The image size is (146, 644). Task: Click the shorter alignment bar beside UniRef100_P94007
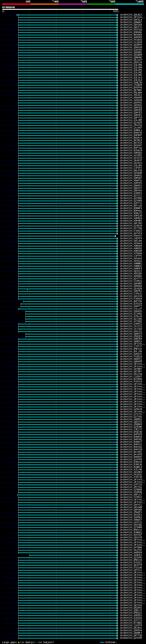(x=67, y=236)
